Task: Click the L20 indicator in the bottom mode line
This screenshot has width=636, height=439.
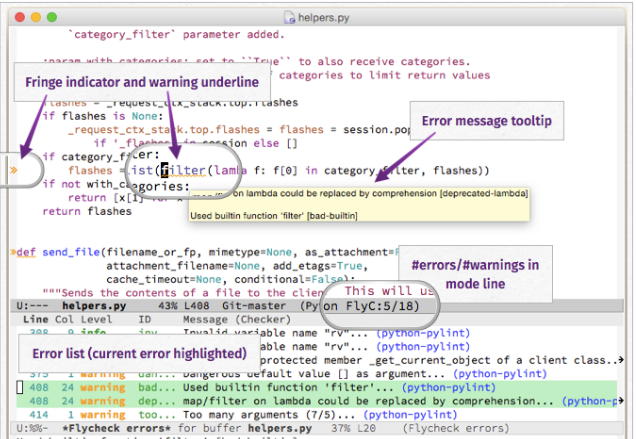Action: [366, 428]
